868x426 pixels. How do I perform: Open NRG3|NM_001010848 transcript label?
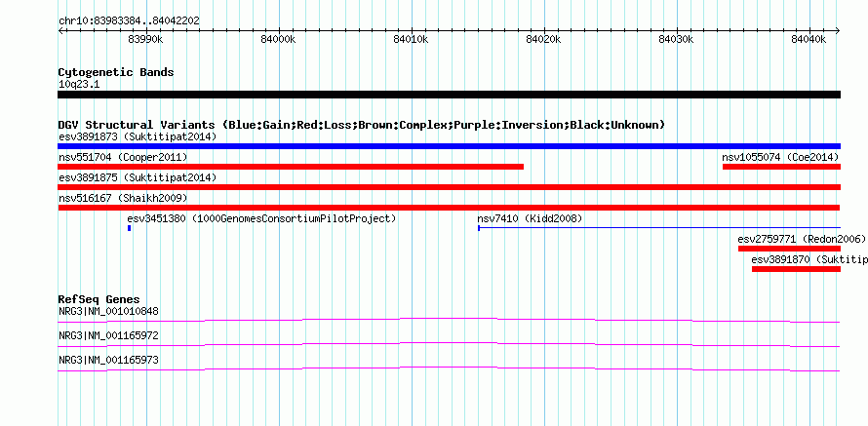pos(108,312)
